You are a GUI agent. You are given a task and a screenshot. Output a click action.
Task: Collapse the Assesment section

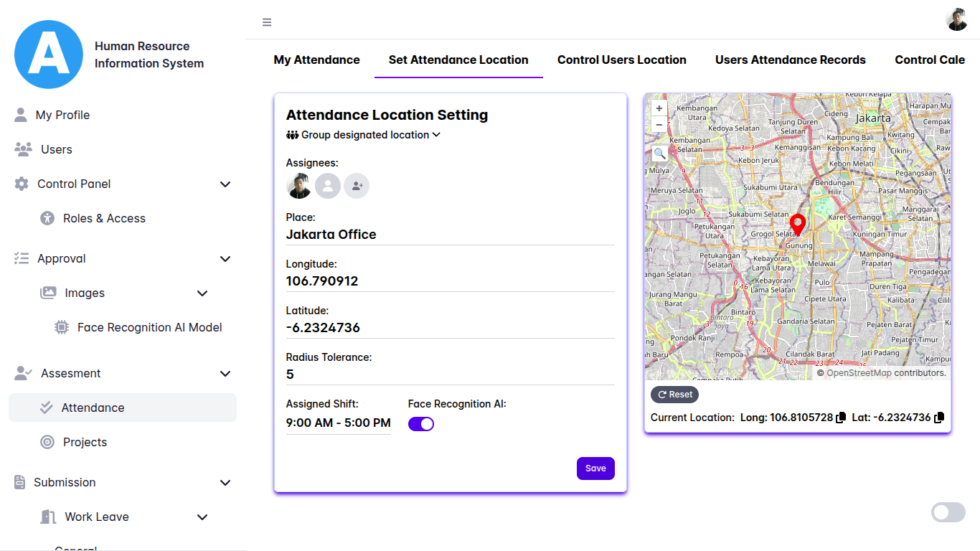tap(225, 374)
